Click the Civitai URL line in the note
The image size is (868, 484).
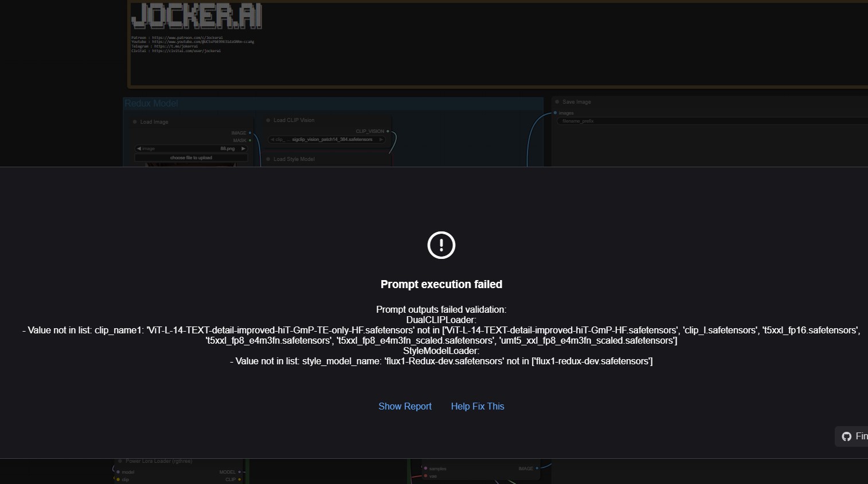click(x=176, y=51)
